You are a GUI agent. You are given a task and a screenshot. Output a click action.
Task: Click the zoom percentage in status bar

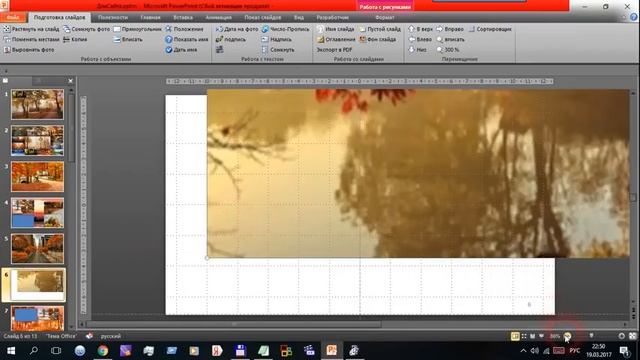(x=555, y=336)
